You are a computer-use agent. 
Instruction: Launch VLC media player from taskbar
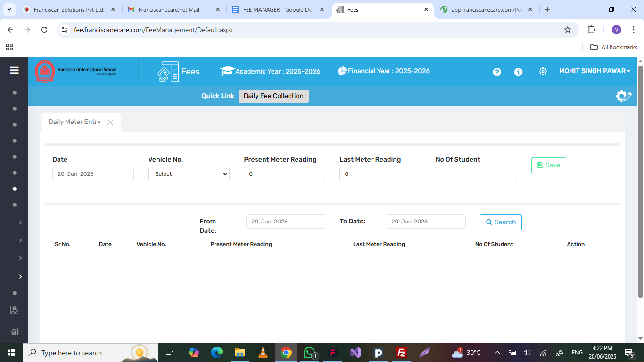coord(263,353)
